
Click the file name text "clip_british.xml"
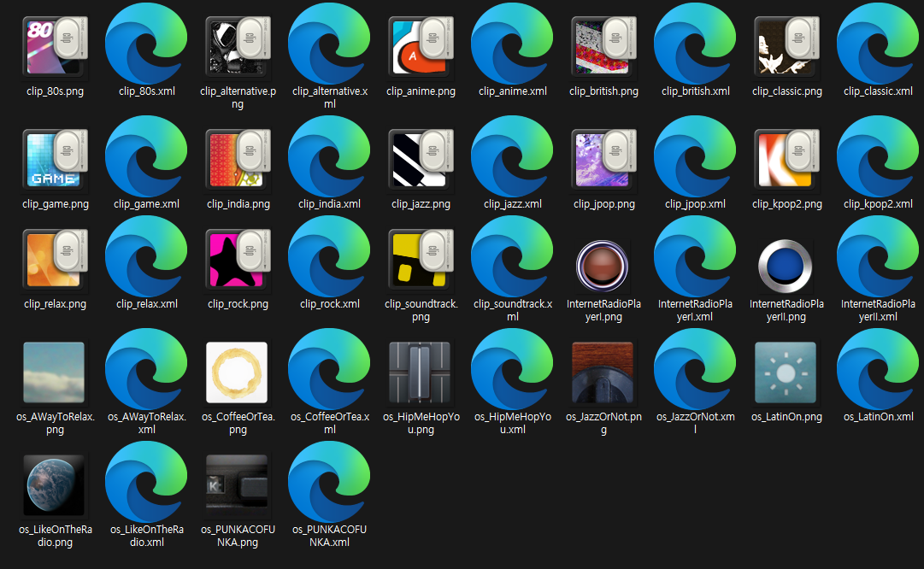(x=696, y=91)
